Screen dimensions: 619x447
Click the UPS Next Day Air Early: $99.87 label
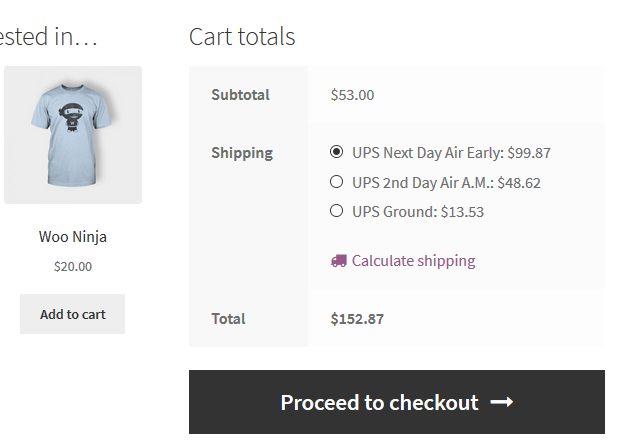tap(451, 154)
